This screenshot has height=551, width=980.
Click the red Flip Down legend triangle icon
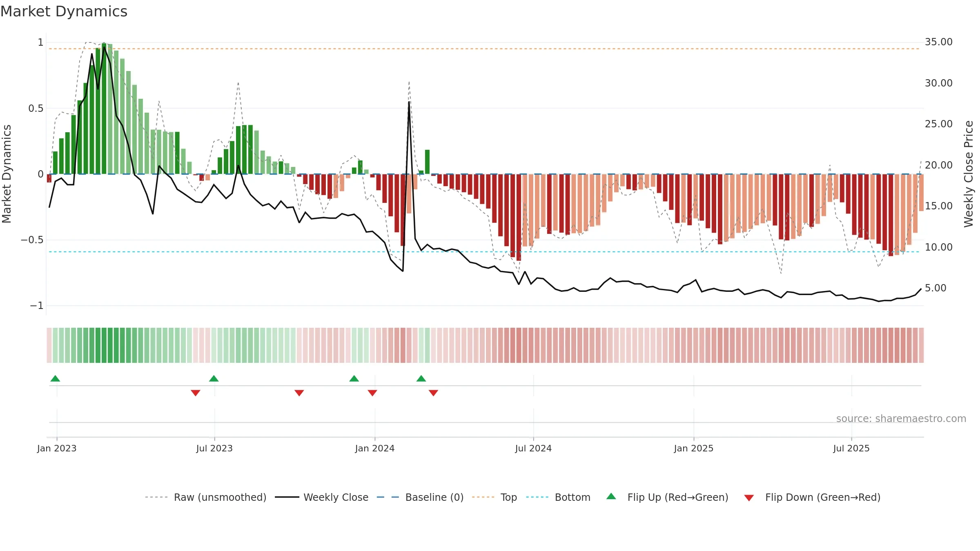(749, 498)
